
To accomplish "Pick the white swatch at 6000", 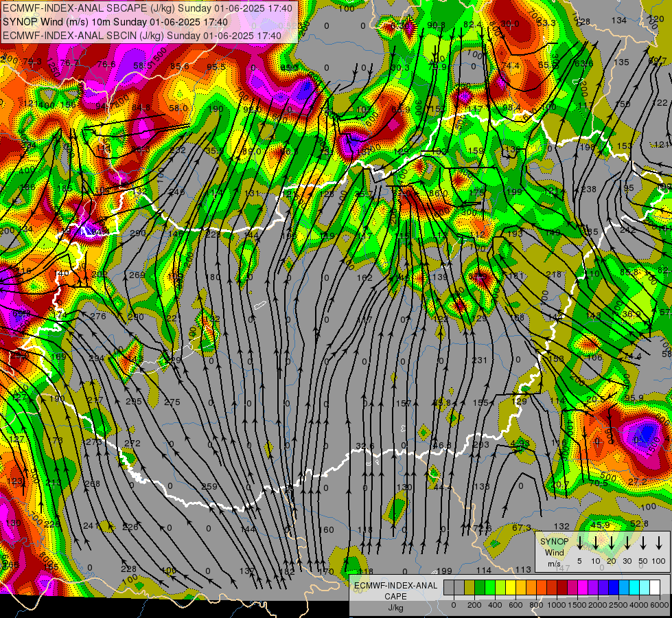I will point(654,588).
